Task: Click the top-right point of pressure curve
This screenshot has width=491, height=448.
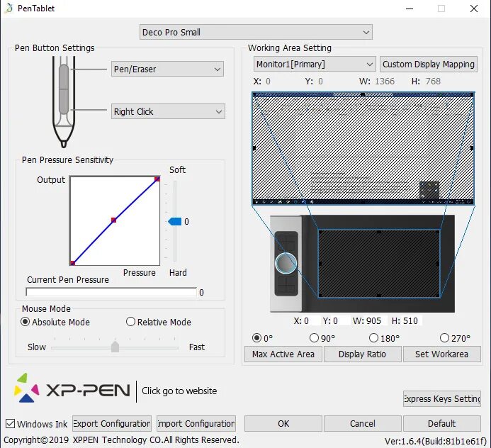Action: [157, 179]
